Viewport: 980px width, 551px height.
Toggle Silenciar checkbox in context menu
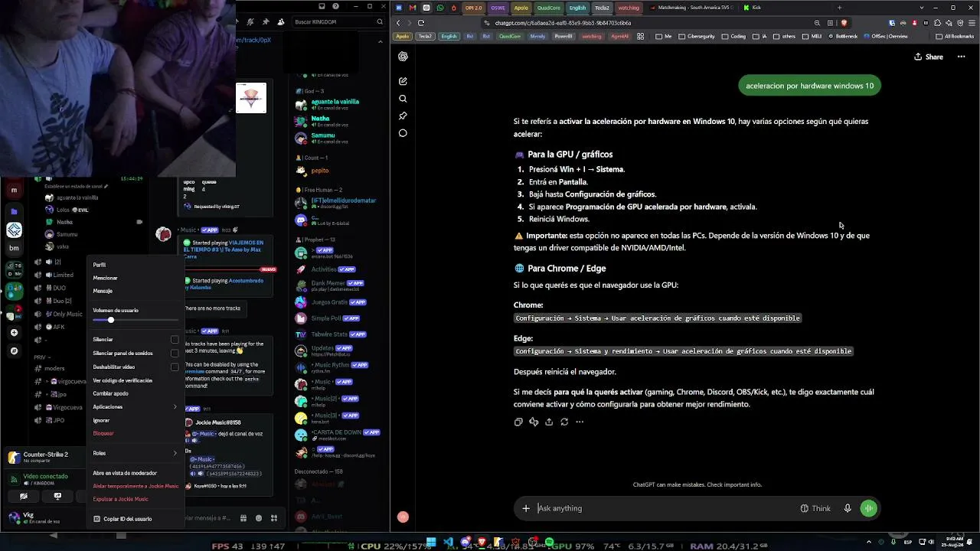click(175, 340)
